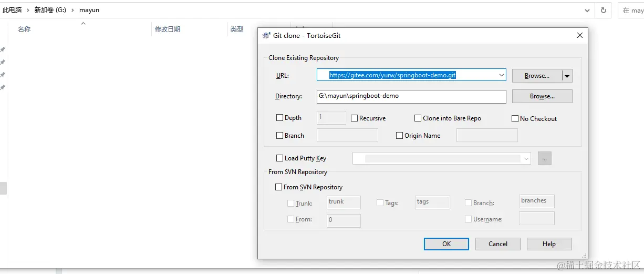644x274 pixels.
Task: Click the Putty key ellipsis button
Action: [545, 158]
